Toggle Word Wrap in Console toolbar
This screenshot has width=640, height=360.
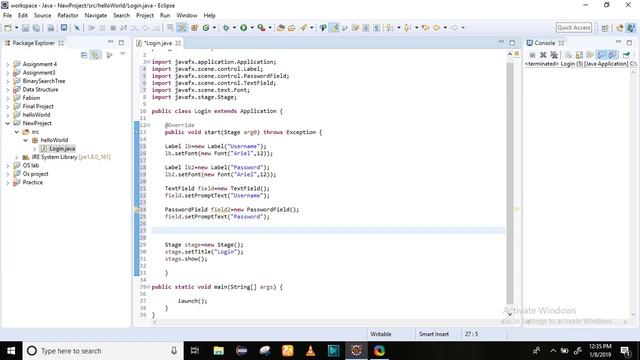pos(590,55)
